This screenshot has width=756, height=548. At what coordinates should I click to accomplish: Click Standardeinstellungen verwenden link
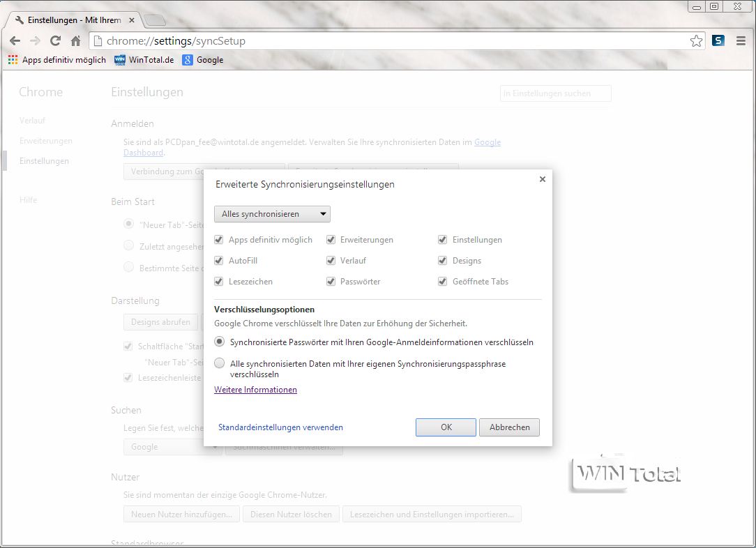coord(280,427)
